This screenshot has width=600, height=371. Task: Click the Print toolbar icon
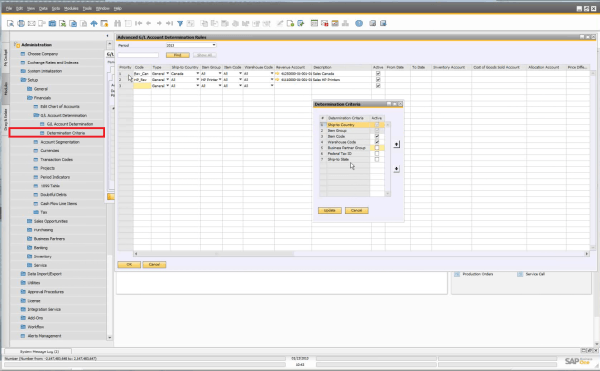[x=21, y=23]
